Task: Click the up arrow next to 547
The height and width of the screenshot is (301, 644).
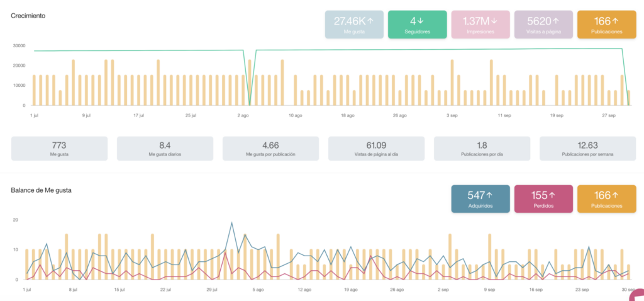Action: point(489,195)
